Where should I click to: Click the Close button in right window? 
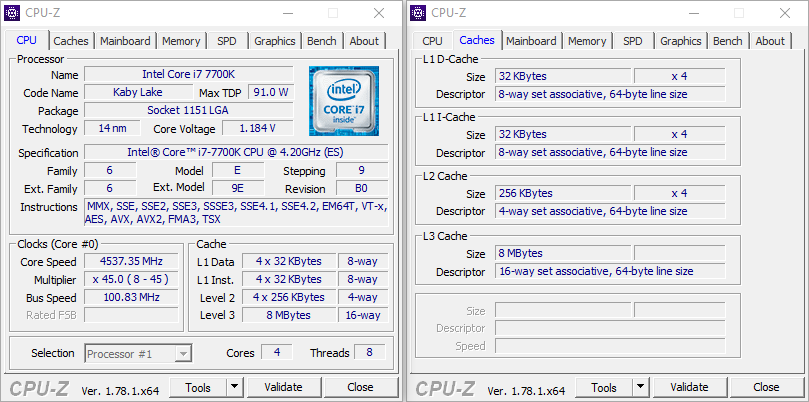[x=766, y=387]
